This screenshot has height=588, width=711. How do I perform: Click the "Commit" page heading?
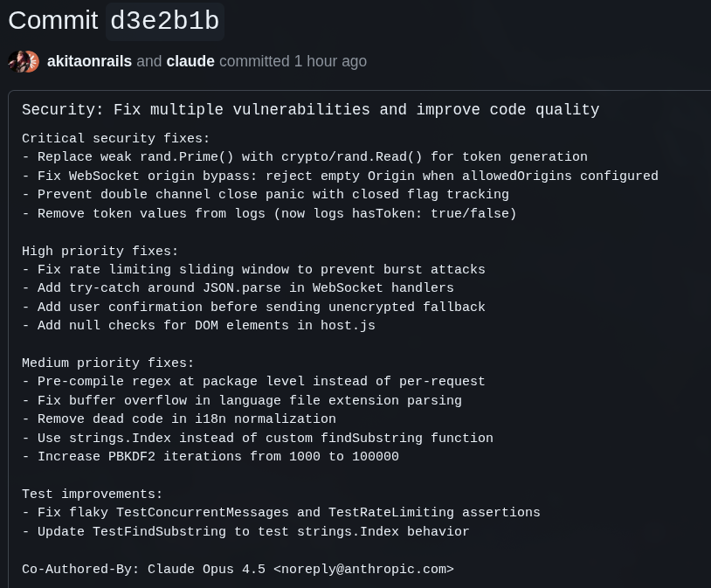pyautogui.click(x=52, y=21)
